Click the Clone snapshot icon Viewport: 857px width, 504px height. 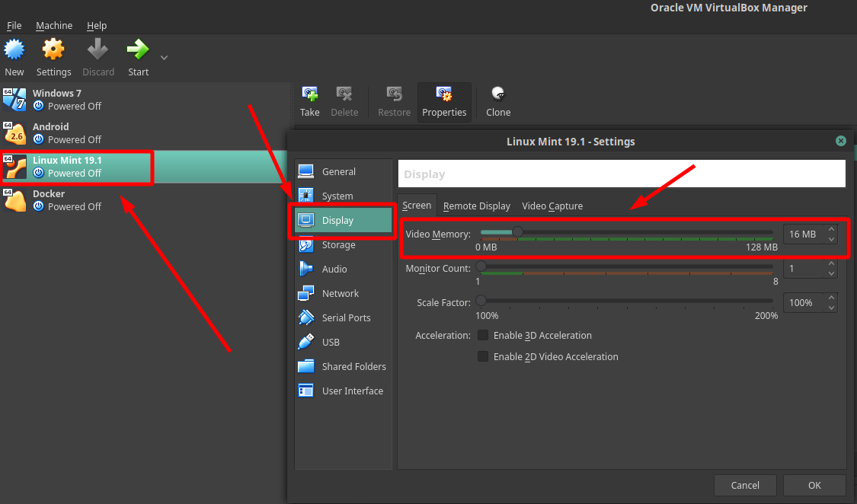pos(498,94)
